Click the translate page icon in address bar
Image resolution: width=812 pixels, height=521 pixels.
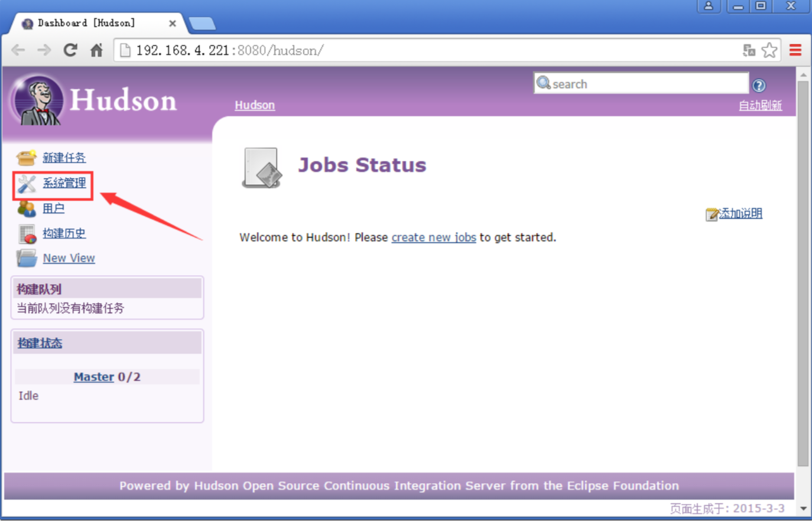tap(749, 50)
